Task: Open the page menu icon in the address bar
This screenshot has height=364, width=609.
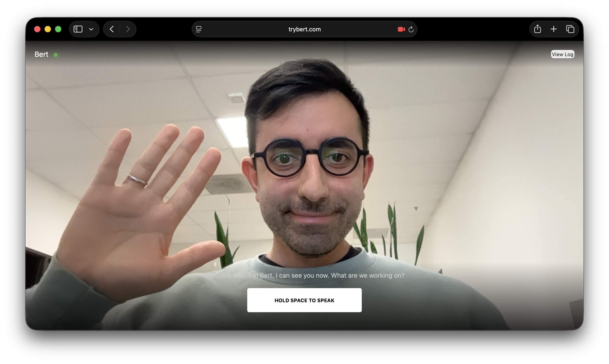Action: [x=199, y=29]
